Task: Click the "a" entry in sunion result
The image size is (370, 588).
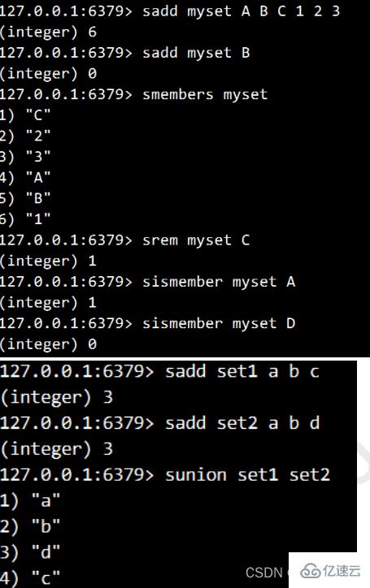Action: pos(46,500)
